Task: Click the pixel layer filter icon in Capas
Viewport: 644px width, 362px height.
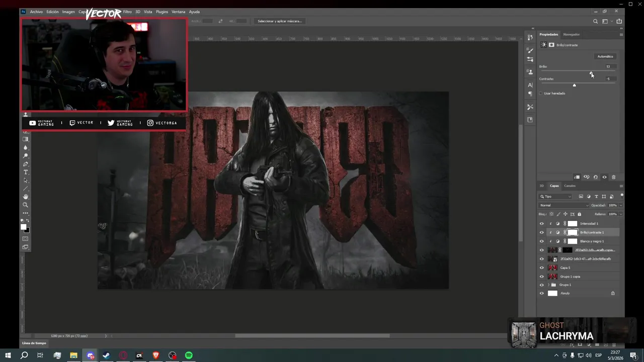Action: [581, 197]
